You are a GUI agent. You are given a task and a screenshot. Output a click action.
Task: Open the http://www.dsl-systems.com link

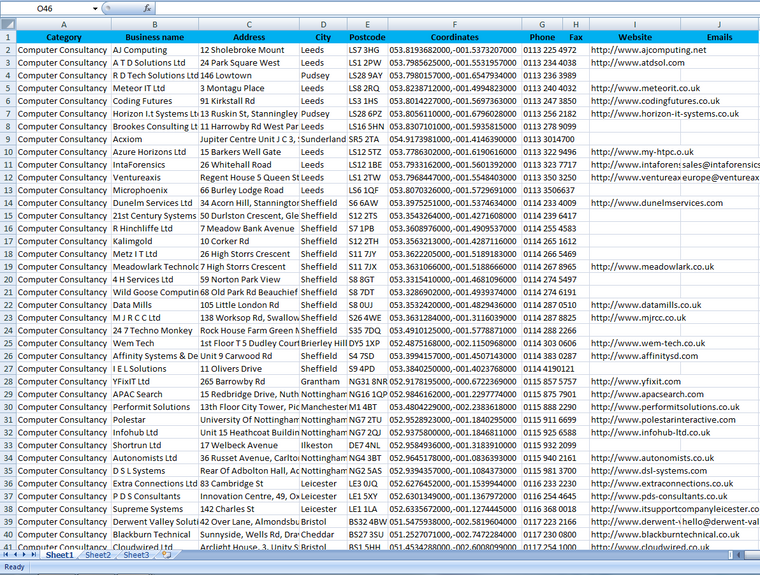click(649, 471)
